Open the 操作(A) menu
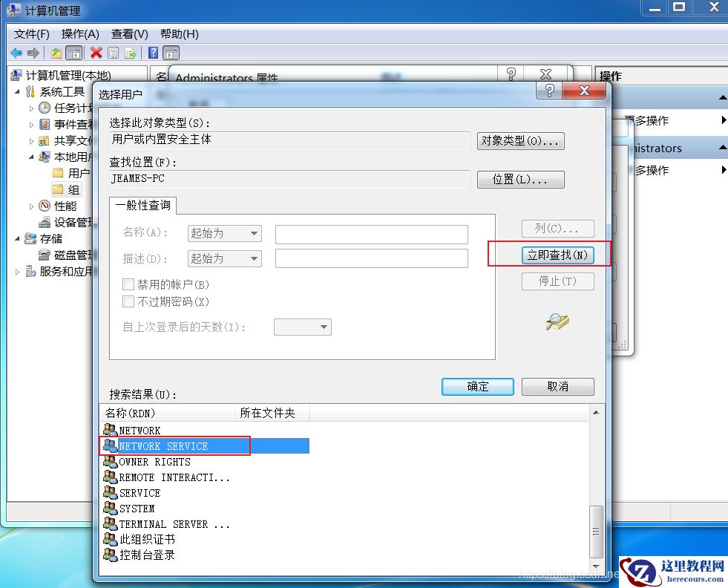This screenshot has width=728, height=588. pos(80,34)
